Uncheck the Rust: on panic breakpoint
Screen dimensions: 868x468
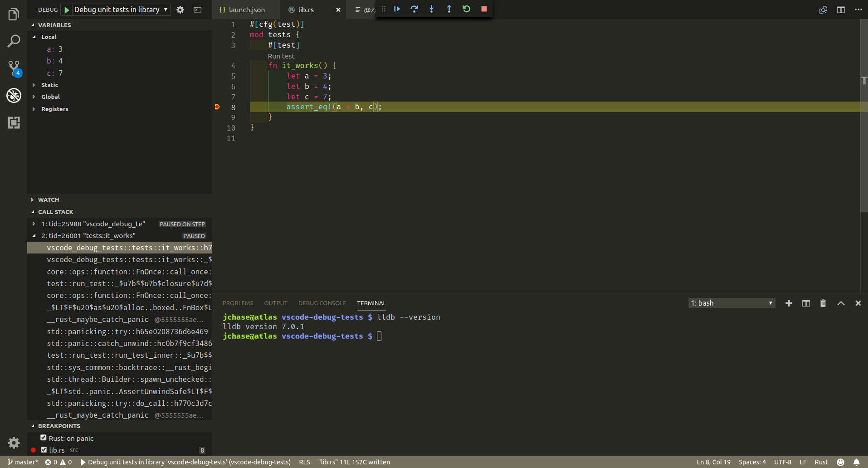point(43,437)
